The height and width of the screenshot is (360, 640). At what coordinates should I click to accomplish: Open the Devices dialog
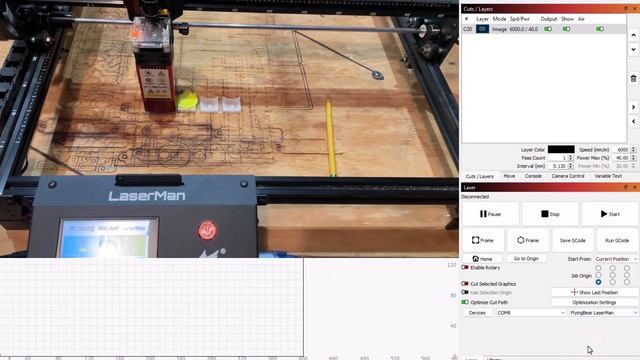click(x=477, y=313)
